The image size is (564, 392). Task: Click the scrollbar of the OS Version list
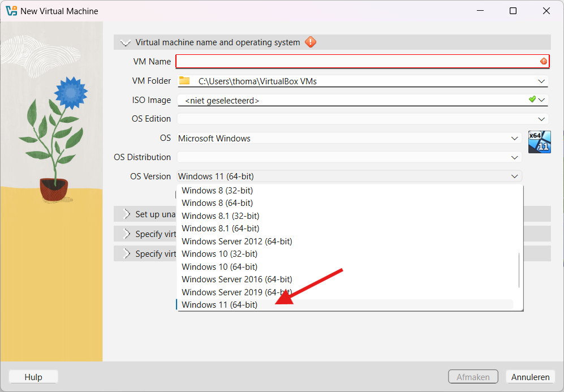tap(518, 272)
